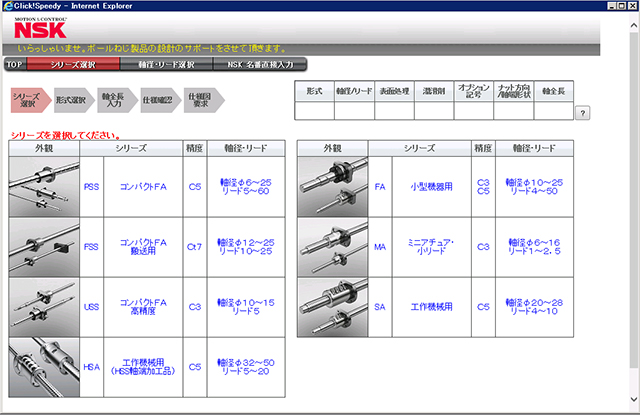Open ミニアチュア・小リード link
Viewport: 640px width, 415px height.
pyautogui.click(x=431, y=247)
